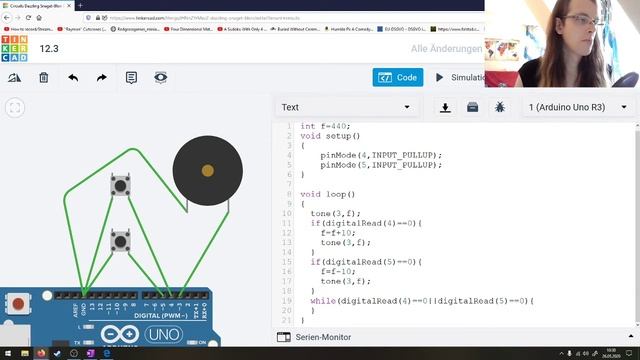
Task: Click code line 'tone(3,f);' on line 10
Action: click(x=336, y=213)
